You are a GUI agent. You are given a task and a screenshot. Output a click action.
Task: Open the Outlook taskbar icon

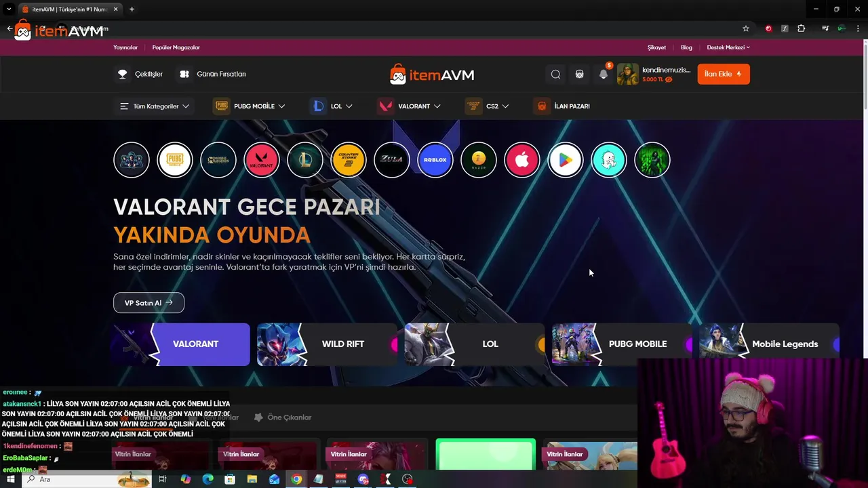tap(274, 479)
